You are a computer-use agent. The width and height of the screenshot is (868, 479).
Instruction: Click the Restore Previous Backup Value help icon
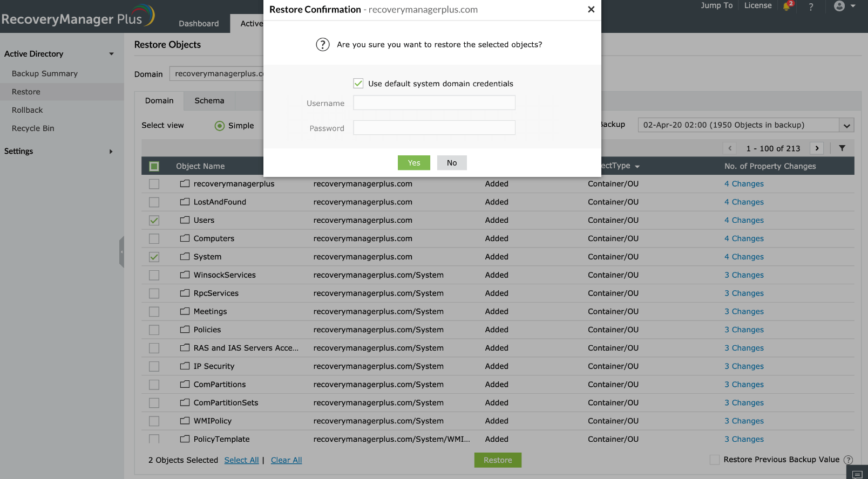[x=849, y=460]
